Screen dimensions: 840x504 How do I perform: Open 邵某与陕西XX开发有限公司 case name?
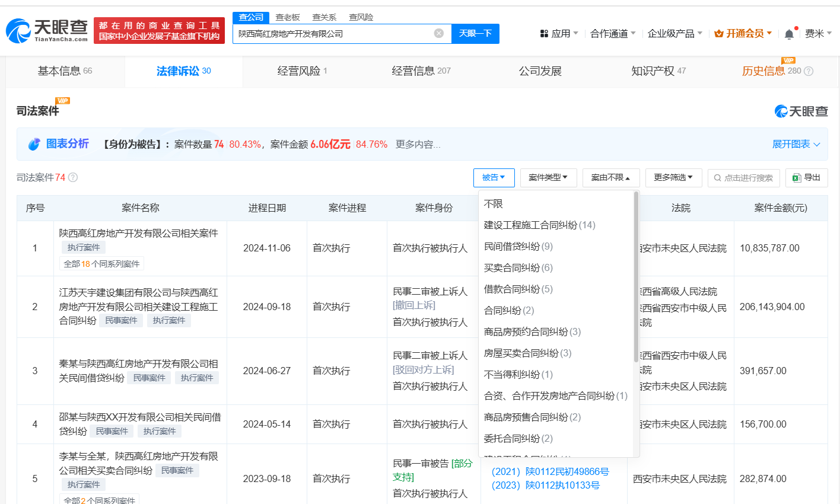(140, 424)
